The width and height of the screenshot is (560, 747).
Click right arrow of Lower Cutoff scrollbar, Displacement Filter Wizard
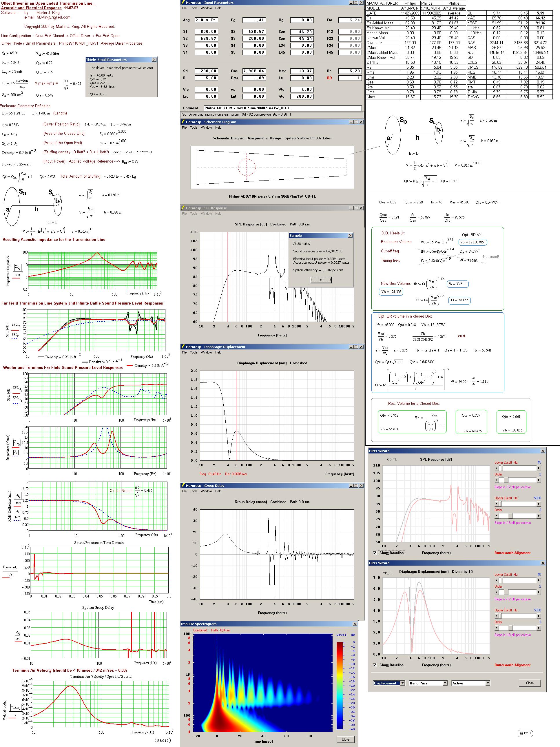tap(539, 580)
